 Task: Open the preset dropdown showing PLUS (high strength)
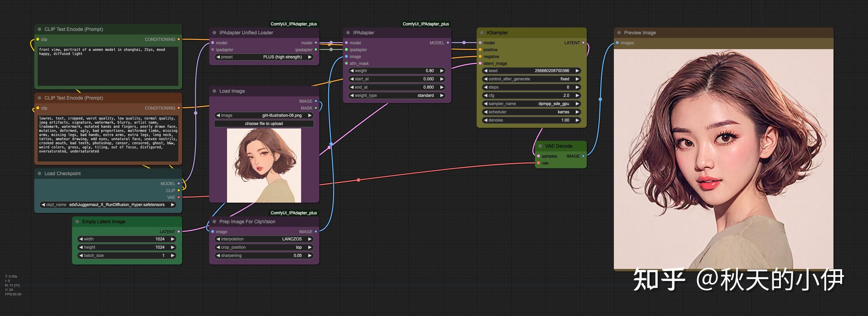pyautogui.click(x=264, y=57)
